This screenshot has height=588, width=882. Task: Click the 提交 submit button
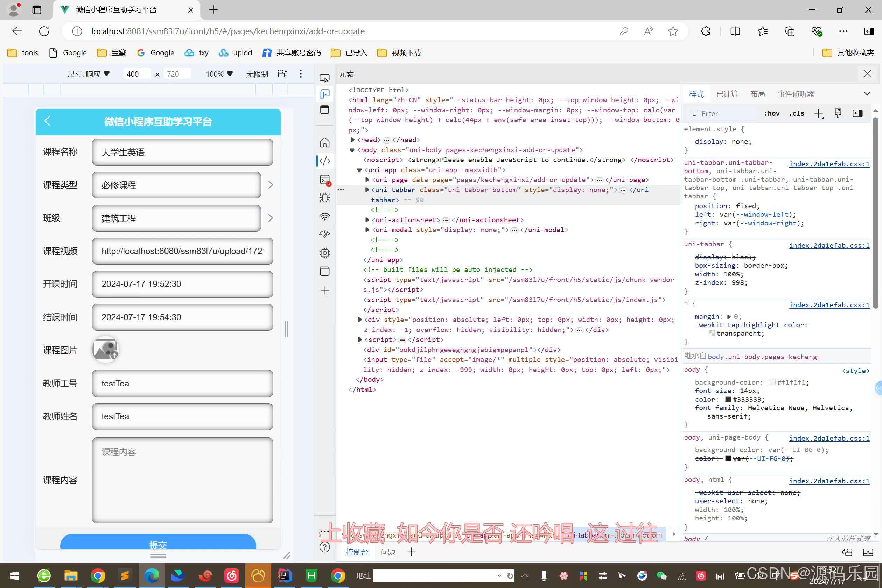158,545
